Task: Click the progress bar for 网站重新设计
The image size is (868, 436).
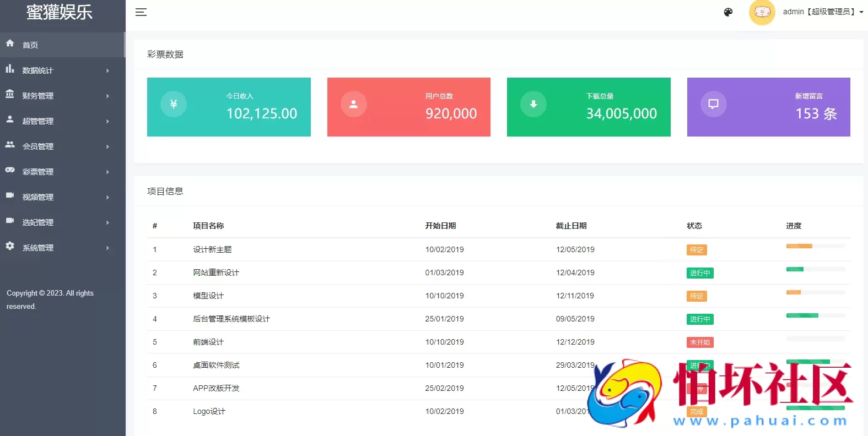Action: pyautogui.click(x=816, y=269)
